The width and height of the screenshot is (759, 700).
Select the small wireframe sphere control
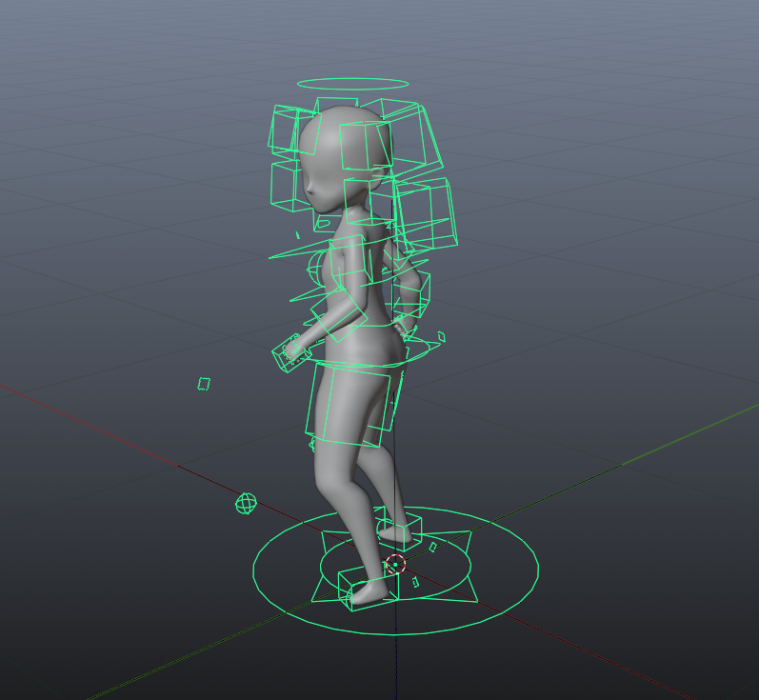246,504
